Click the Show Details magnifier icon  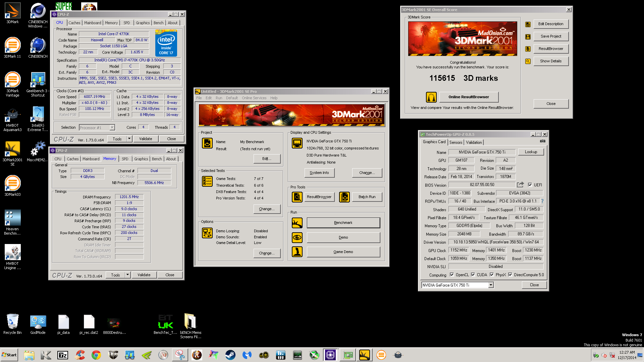tap(528, 61)
